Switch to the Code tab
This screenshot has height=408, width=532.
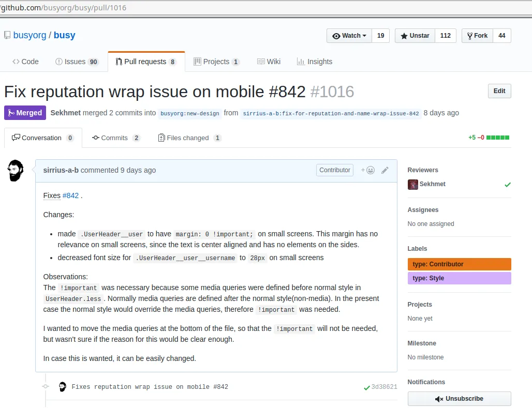coord(25,62)
